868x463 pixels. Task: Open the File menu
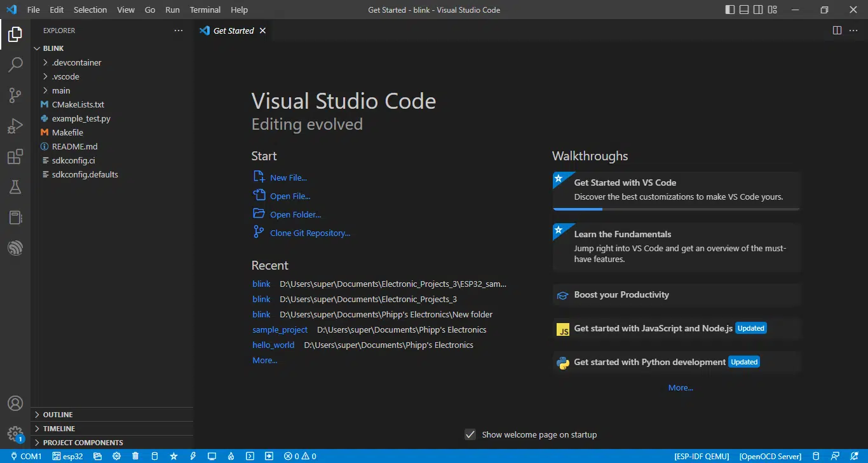click(34, 10)
